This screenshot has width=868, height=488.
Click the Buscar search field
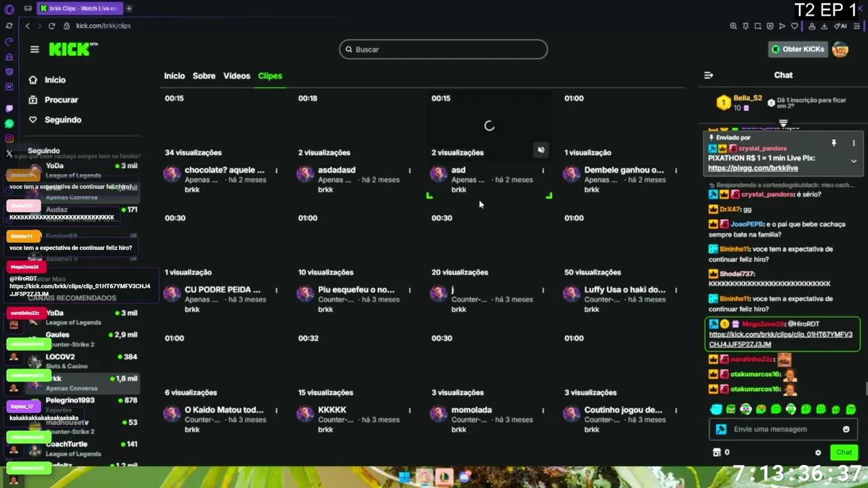(x=443, y=49)
